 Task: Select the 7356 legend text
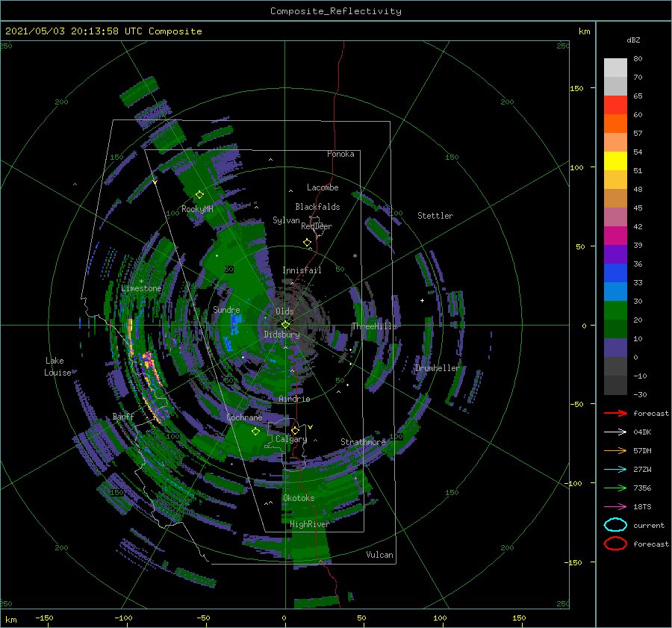click(x=642, y=488)
